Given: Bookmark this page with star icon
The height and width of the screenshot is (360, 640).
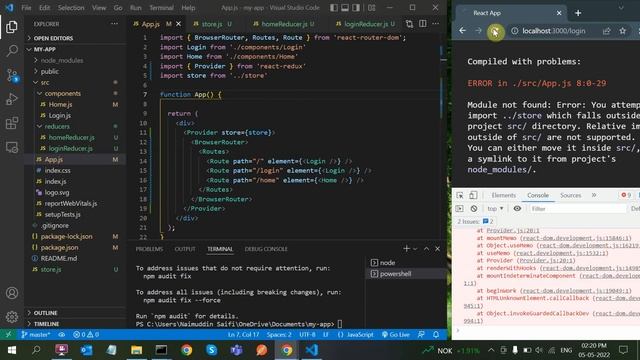Looking at the screenshot, I should click(x=622, y=31).
